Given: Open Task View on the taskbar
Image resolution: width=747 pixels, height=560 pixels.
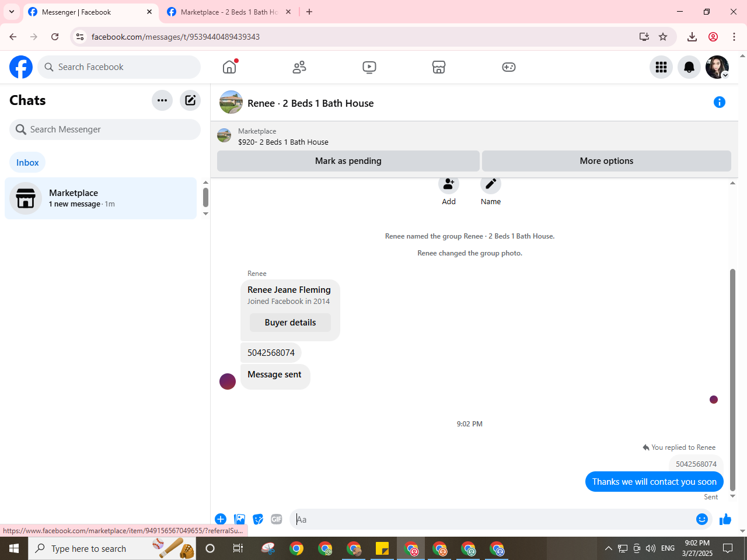Looking at the screenshot, I should 238,548.
